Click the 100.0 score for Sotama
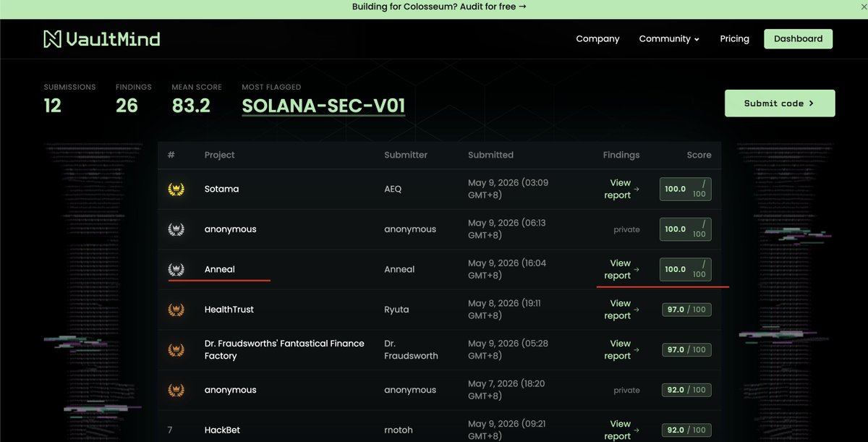This screenshot has width=868, height=442. (686, 189)
